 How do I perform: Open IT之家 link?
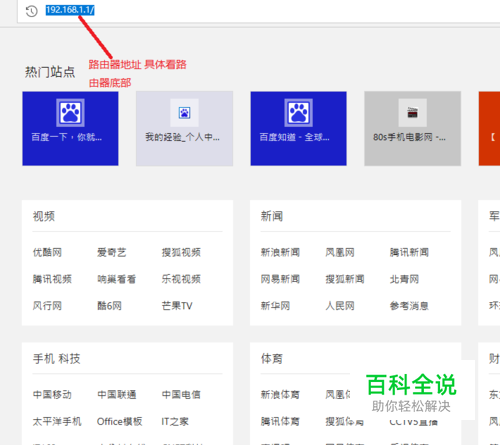(x=175, y=421)
